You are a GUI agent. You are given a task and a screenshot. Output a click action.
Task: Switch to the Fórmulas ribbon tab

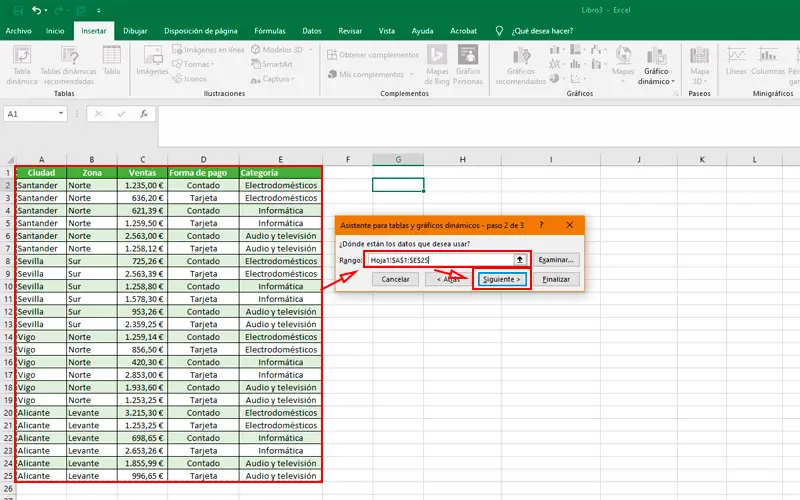[x=270, y=31]
